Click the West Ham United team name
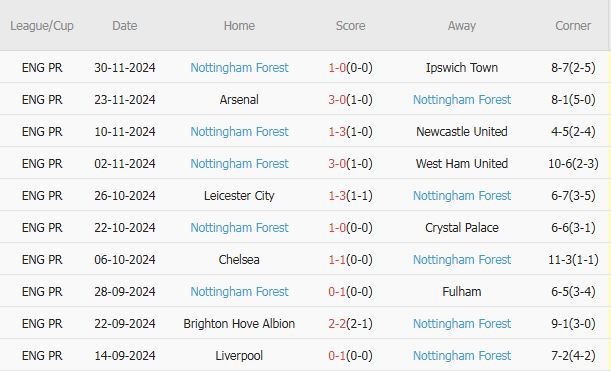611x372 pixels. [462, 164]
